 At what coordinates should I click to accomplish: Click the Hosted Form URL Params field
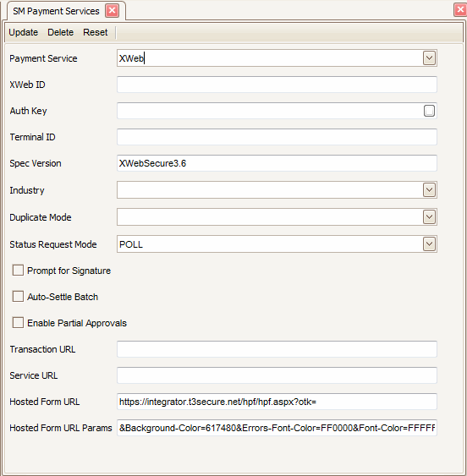[x=277, y=428]
